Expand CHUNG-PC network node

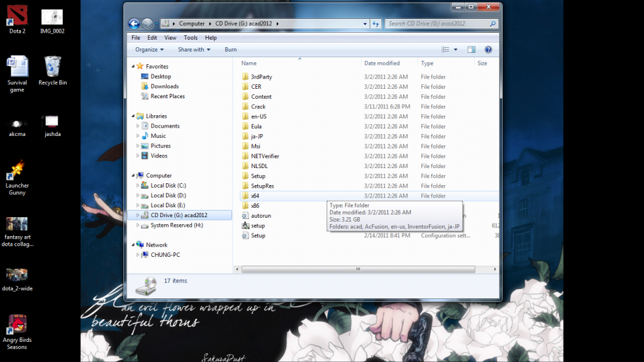(x=138, y=255)
